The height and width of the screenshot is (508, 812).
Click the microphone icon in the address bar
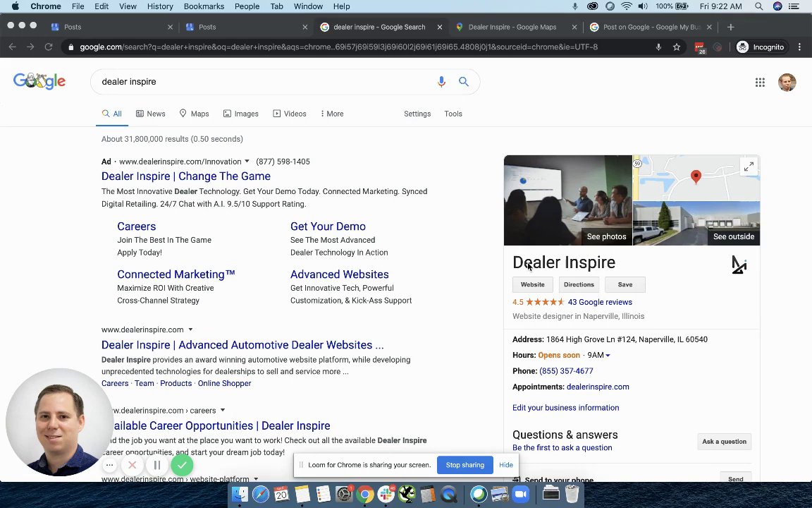click(x=658, y=47)
